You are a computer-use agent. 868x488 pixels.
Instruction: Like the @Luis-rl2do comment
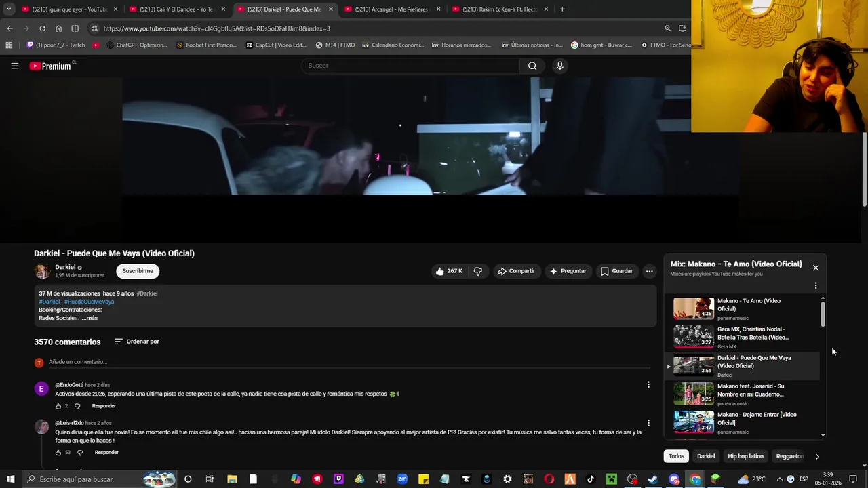point(58,452)
